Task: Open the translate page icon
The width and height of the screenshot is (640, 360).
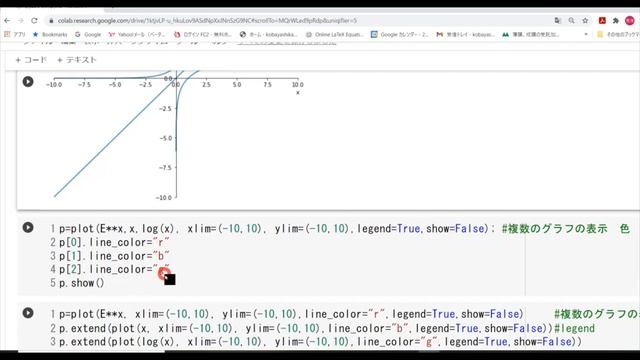Action: (558, 20)
